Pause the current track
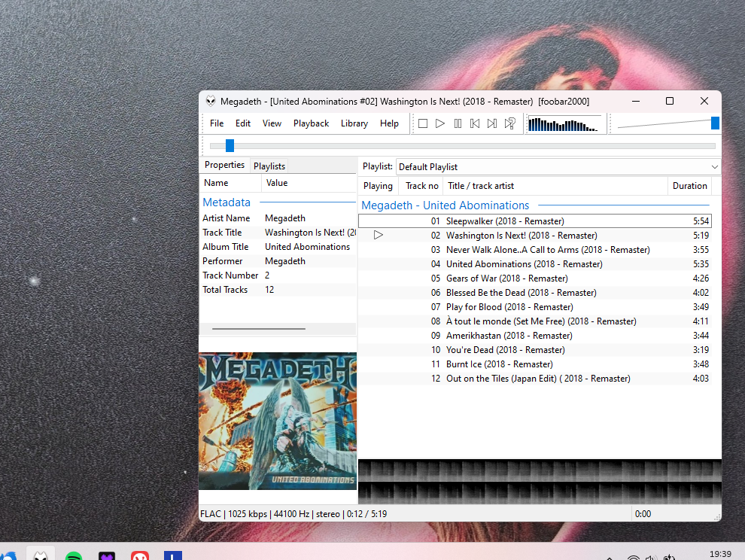Screen dimensions: 745x560 coord(458,123)
